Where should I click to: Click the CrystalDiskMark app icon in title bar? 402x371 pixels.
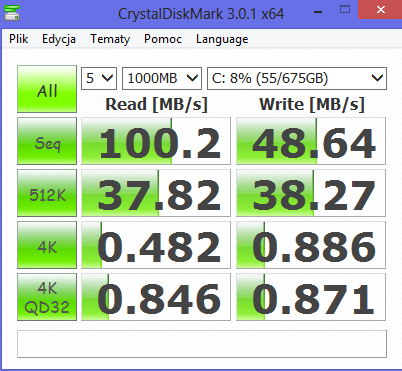click(12, 12)
